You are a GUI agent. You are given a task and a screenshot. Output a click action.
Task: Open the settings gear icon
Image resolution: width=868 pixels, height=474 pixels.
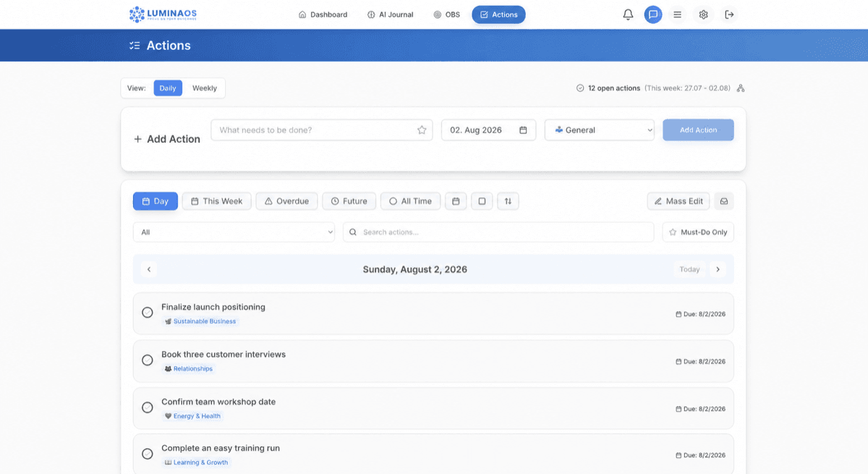click(x=703, y=14)
